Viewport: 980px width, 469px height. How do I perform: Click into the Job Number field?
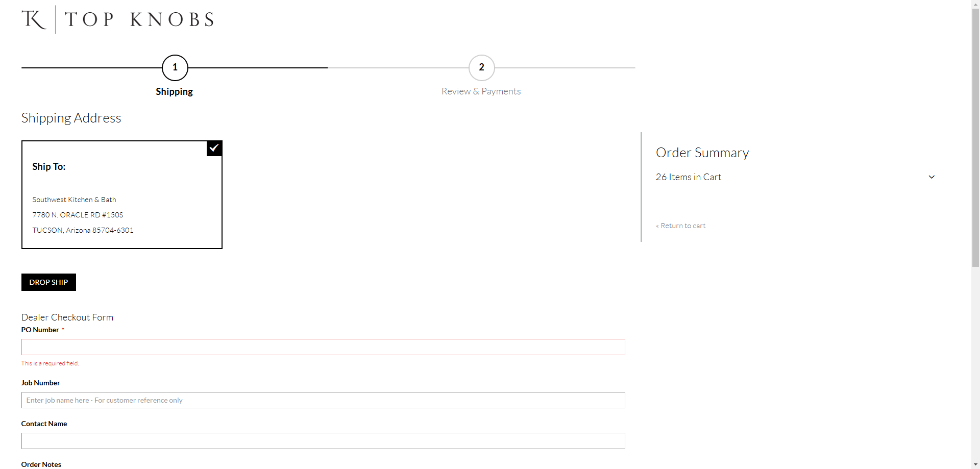pyautogui.click(x=323, y=400)
